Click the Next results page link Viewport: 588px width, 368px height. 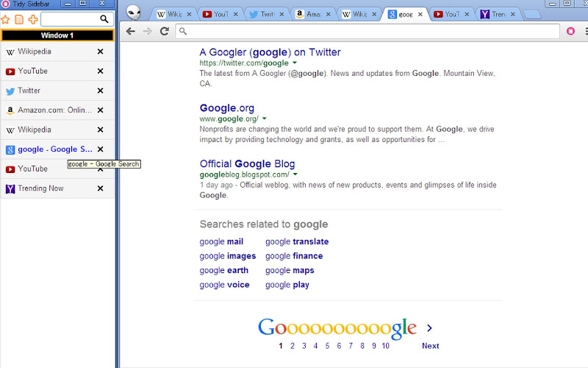click(x=430, y=346)
